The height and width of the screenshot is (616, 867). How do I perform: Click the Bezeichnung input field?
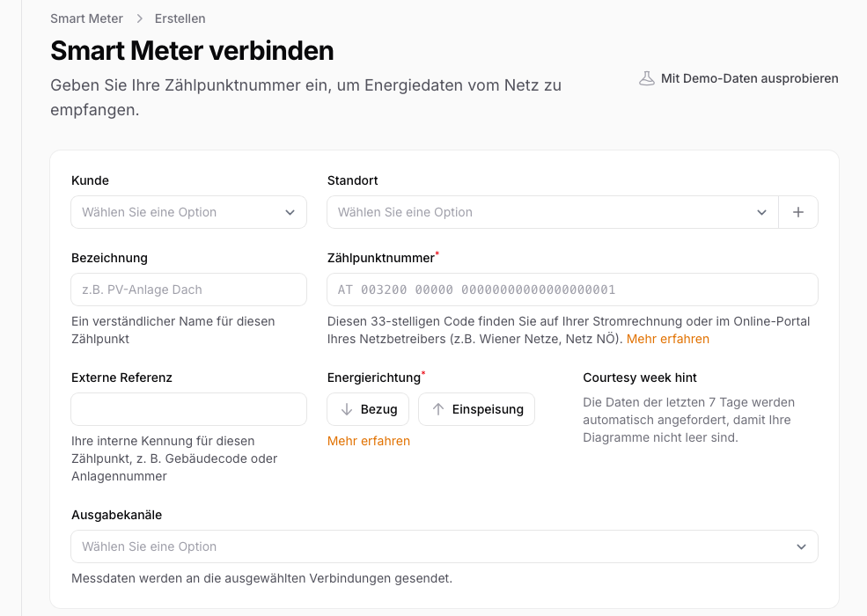188,290
